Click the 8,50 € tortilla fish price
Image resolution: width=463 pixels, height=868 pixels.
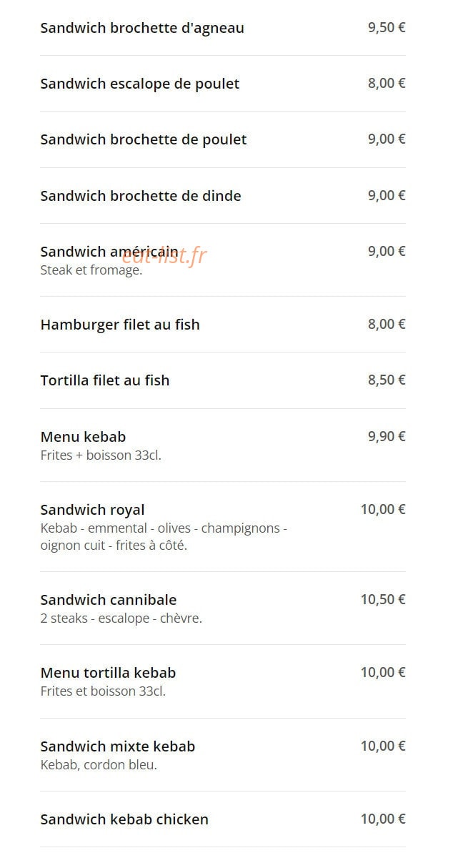(x=387, y=380)
